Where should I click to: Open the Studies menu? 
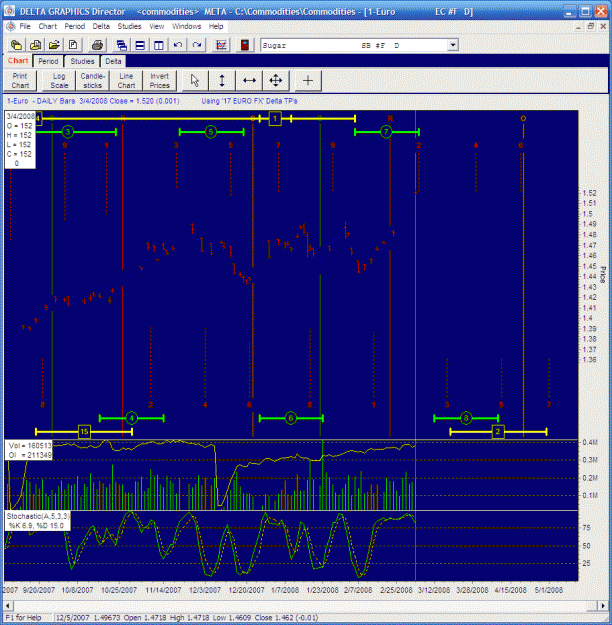(129, 26)
